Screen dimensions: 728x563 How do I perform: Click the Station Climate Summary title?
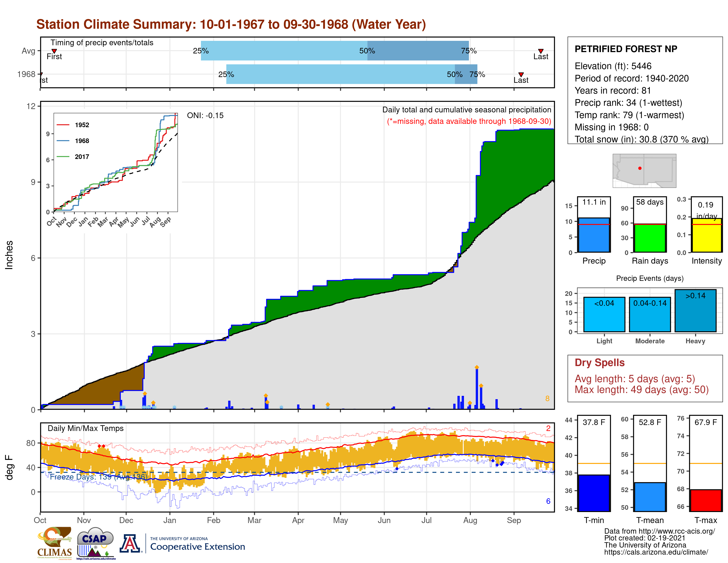coord(231,24)
